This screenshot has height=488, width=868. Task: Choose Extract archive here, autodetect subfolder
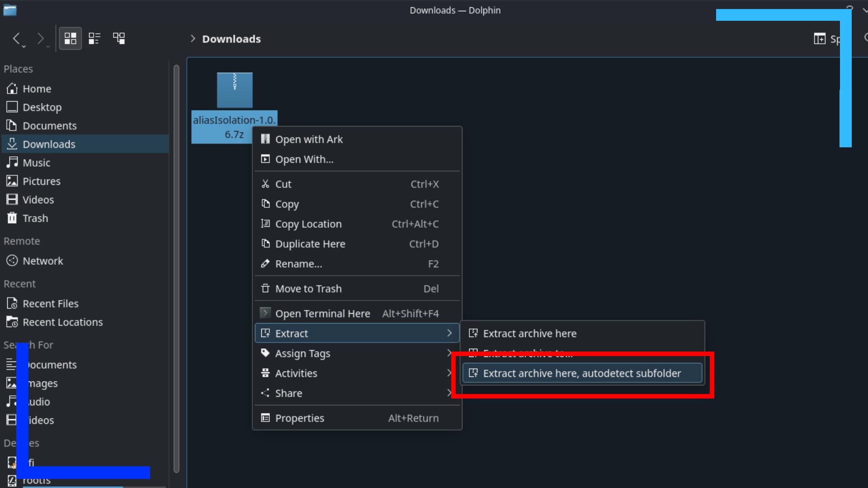581,373
